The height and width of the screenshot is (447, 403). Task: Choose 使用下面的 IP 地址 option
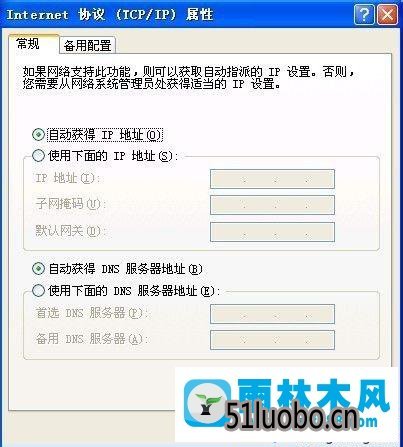39,155
